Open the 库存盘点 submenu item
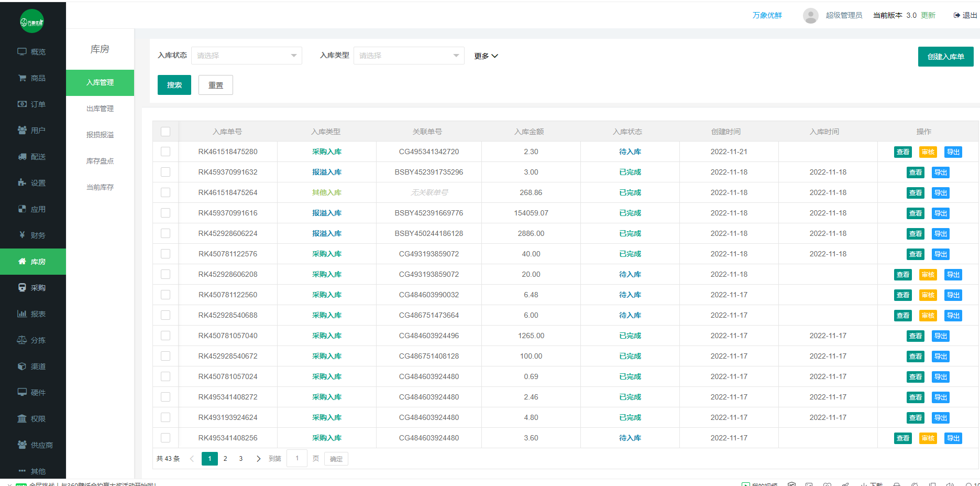 (100, 161)
